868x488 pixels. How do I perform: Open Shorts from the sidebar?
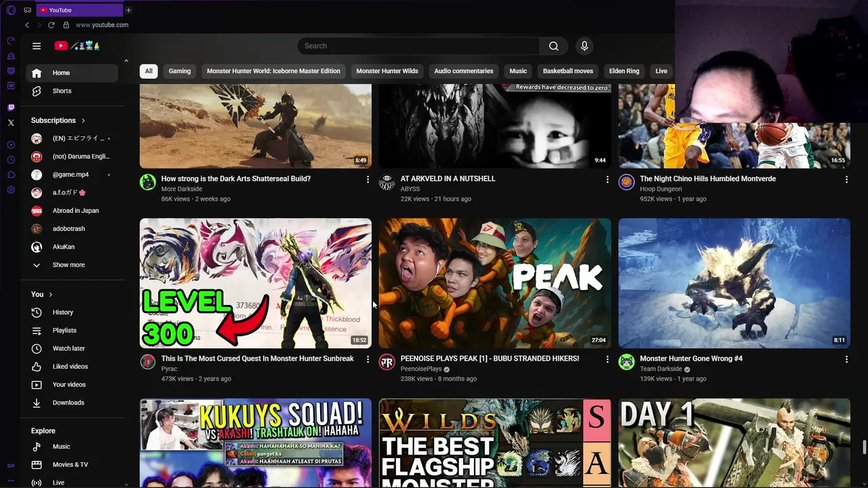(72, 91)
